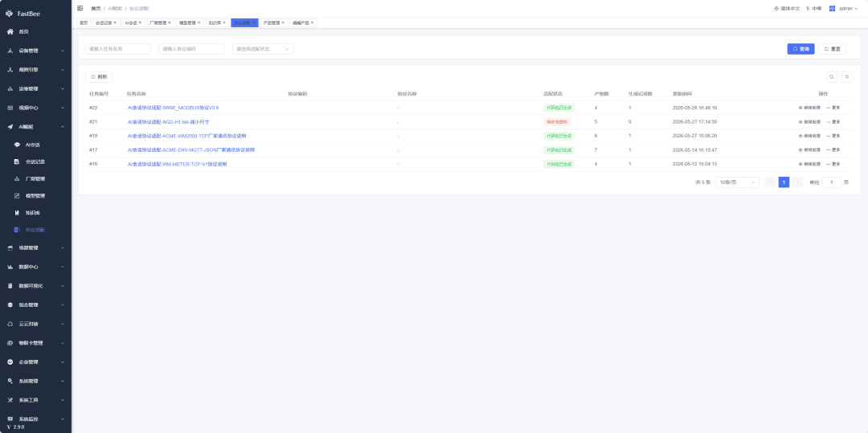Screen dimensions: 868x433
Task: Click the 规则引擎 sidebar icon
Action: coord(10,70)
